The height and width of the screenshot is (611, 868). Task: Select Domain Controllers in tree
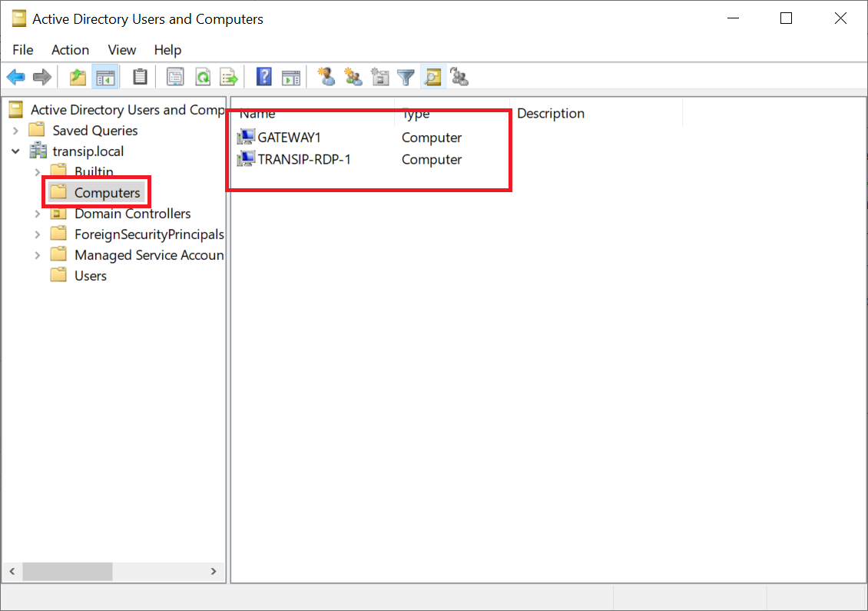[x=133, y=214]
